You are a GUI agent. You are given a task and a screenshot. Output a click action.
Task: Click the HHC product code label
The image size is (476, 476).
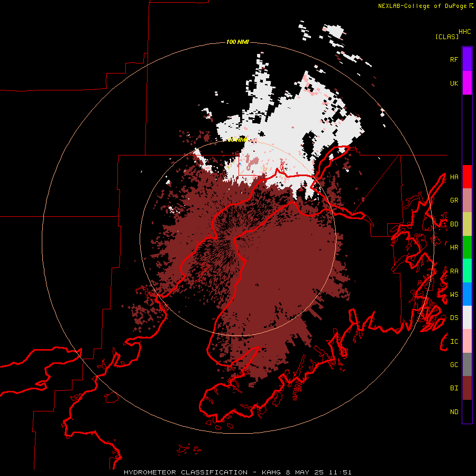pyautogui.click(x=464, y=32)
